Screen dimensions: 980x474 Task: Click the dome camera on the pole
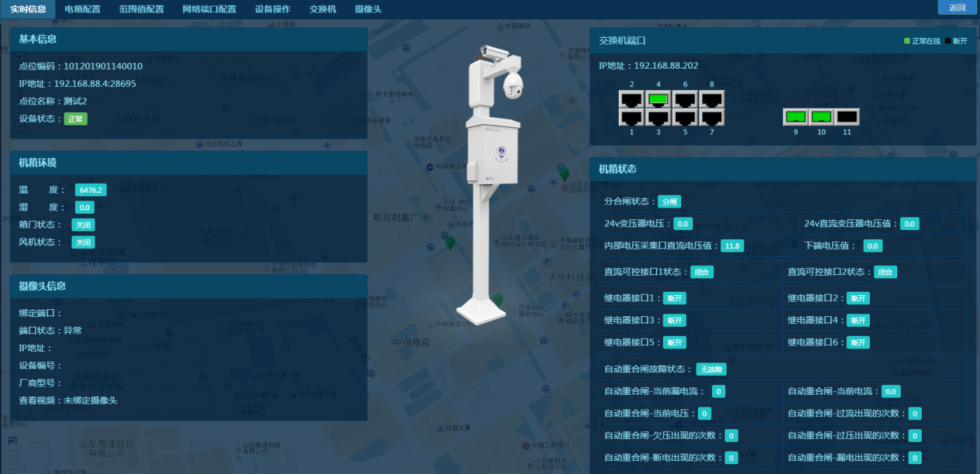[514, 84]
